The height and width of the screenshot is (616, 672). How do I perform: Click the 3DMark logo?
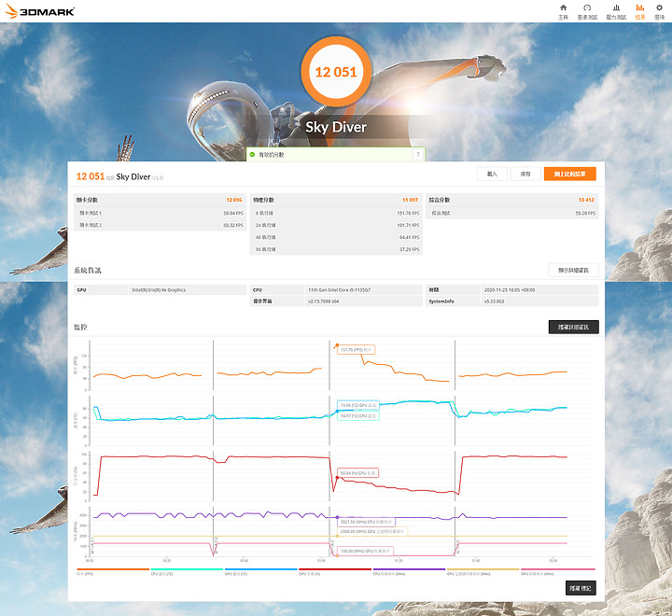coord(40,11)
